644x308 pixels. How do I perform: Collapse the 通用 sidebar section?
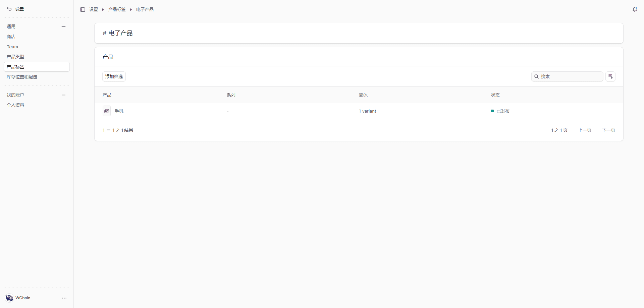point(63,26)
